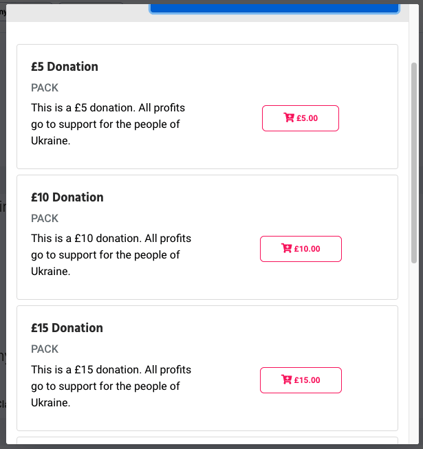This screenshot has height=449, width=423.
Task: Click the blue button above the donation list
Action: coord(274,9)
